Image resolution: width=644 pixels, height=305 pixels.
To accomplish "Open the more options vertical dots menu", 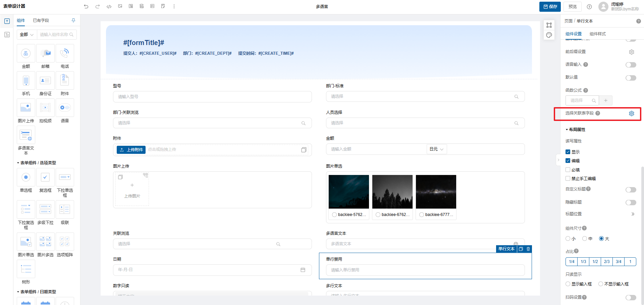I will (x=174, y=6).
